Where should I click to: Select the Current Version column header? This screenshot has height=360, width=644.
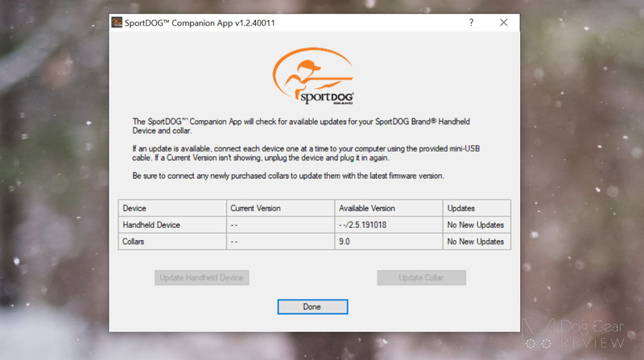tap(280, 209)
